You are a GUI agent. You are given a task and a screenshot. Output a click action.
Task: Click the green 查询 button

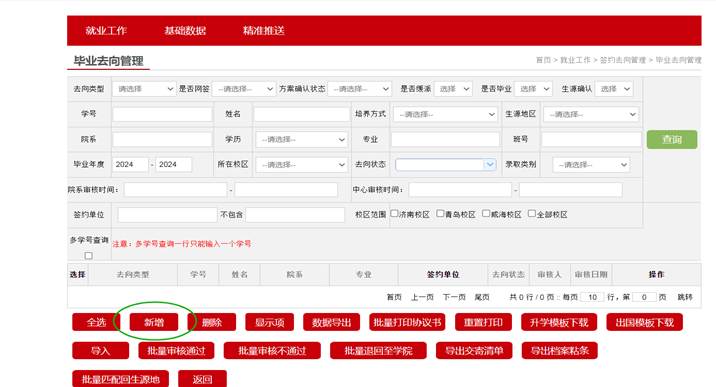point(672,140)
